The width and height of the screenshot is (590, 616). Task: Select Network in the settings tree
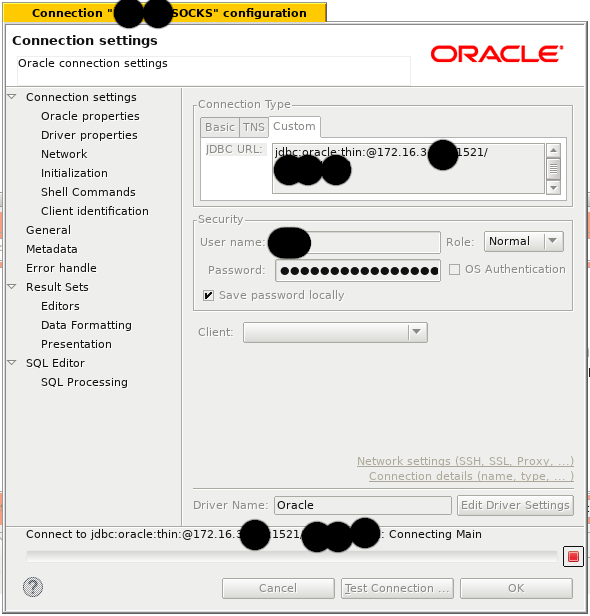64,154
